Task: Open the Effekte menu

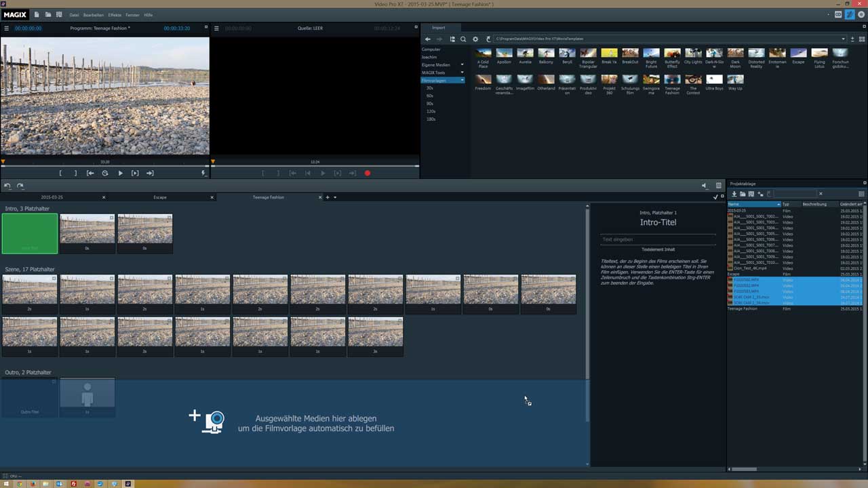Action: [115, 15]
